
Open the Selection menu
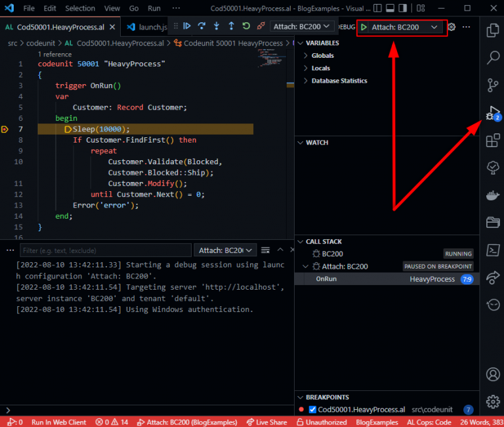point(80,9)
